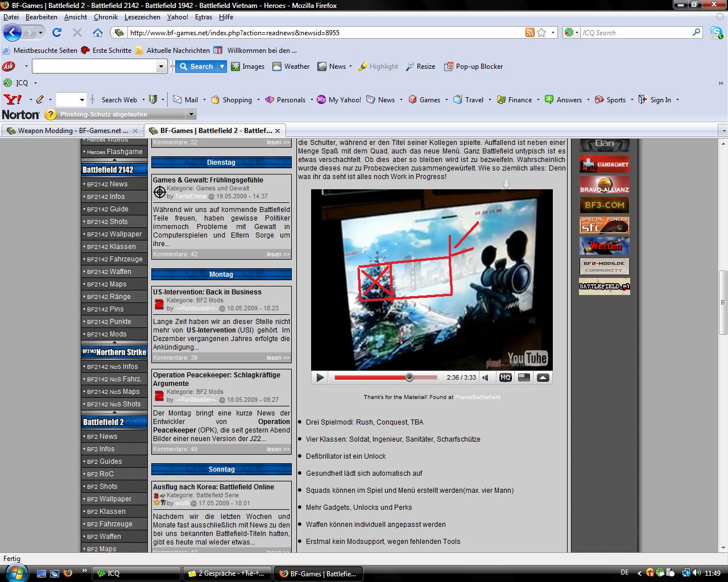Viewport: 728px width, 582px height.
Task: Toggle the video size mode button
Action: (x=524, y=377)
